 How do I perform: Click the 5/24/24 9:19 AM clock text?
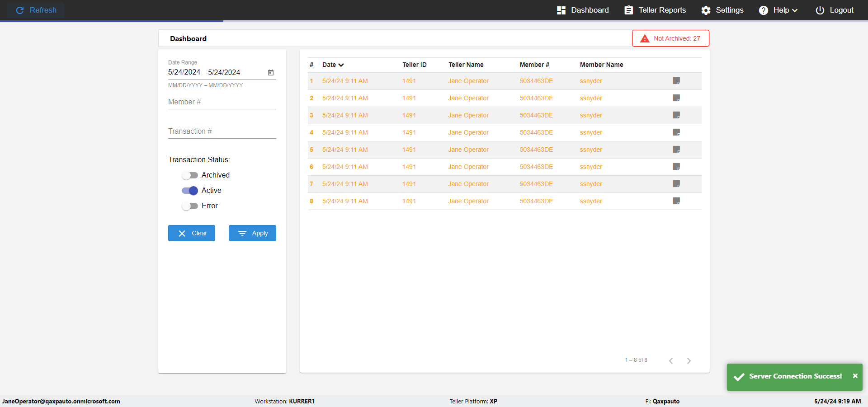click(x=838, y=401)
